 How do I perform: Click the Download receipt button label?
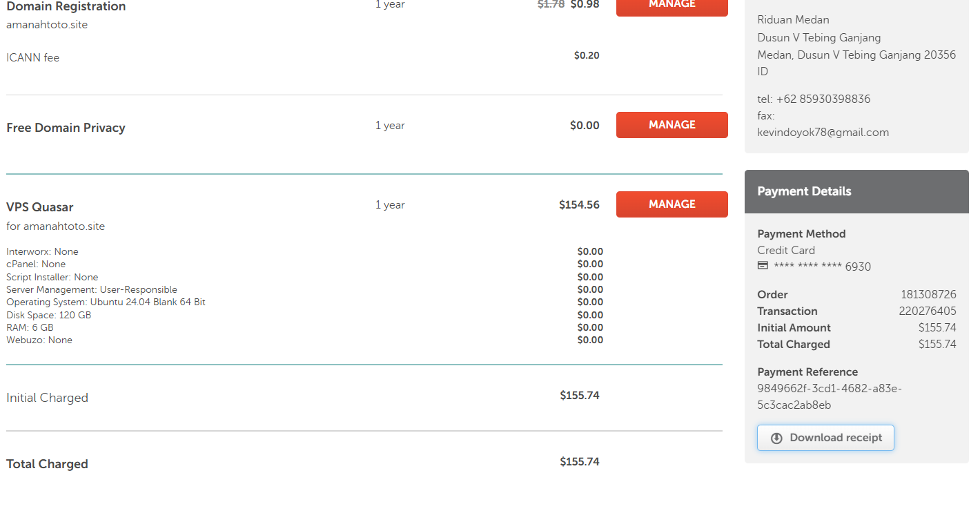coord(836,438)
